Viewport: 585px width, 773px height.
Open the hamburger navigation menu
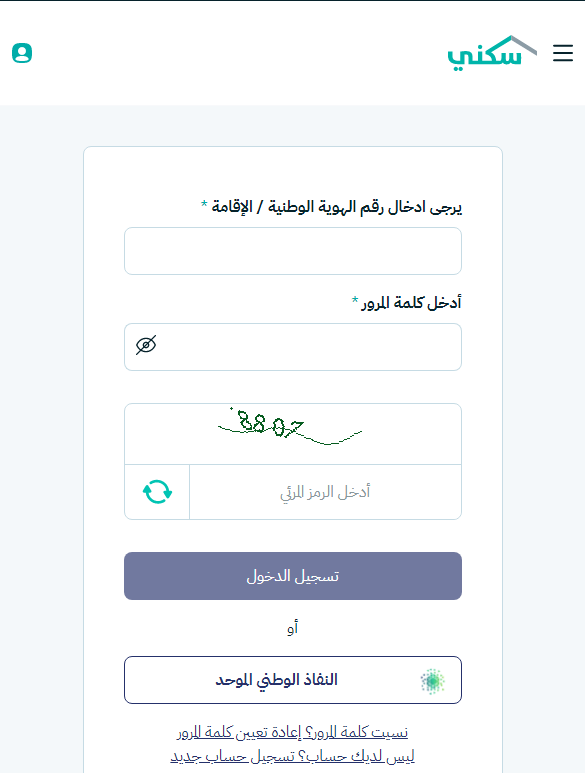point(562,53)
